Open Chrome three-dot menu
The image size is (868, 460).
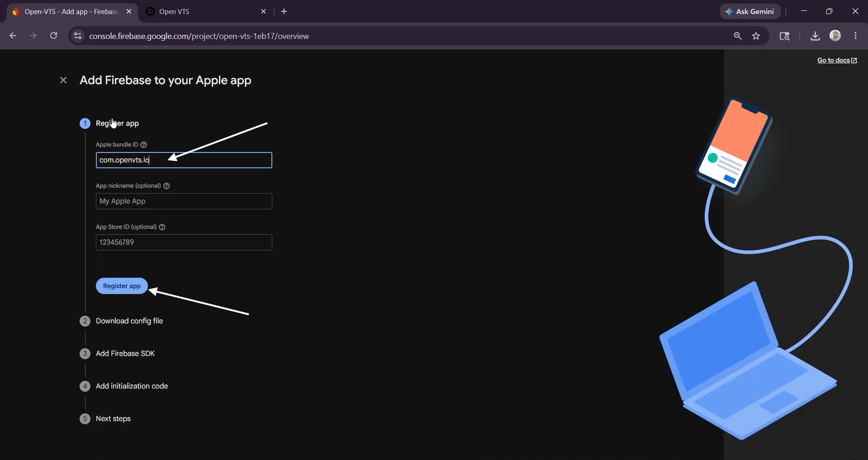(856, 36)
